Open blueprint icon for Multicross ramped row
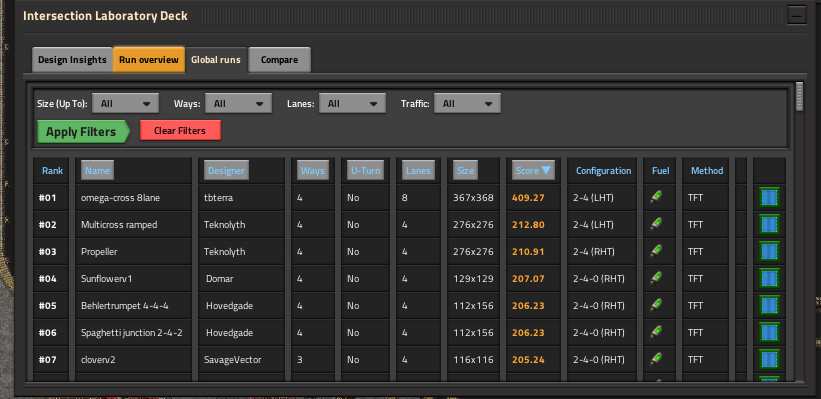The width and height of the screenshot is (821, 399). click(769, 225)
